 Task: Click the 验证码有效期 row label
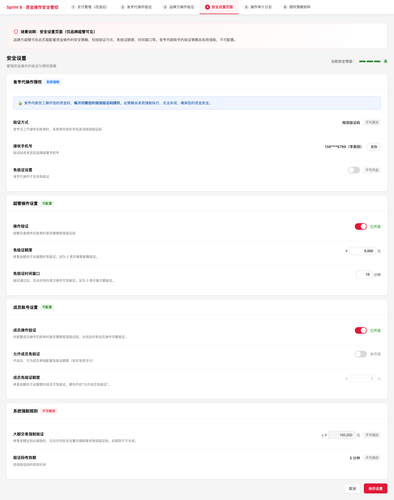point(25,458)
